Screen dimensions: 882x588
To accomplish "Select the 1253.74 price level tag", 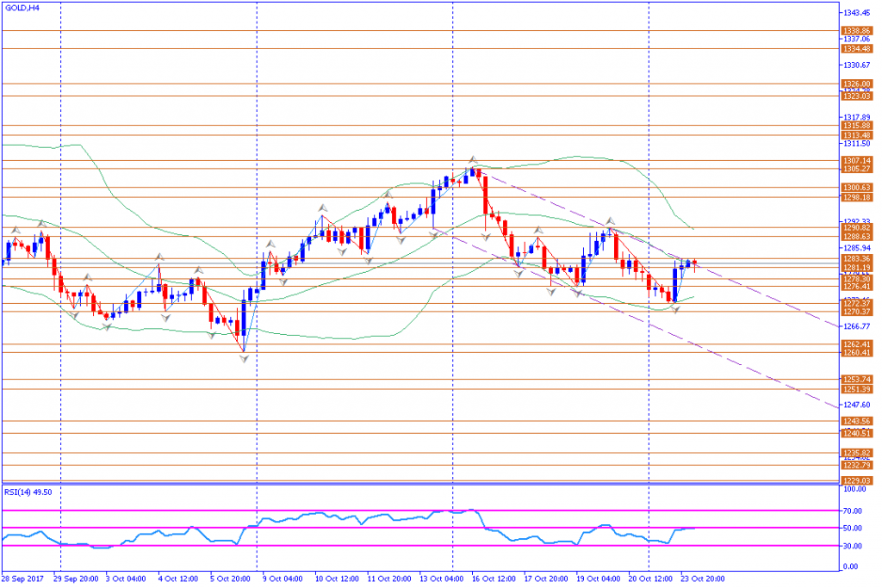I will click(x=857, y=380).
